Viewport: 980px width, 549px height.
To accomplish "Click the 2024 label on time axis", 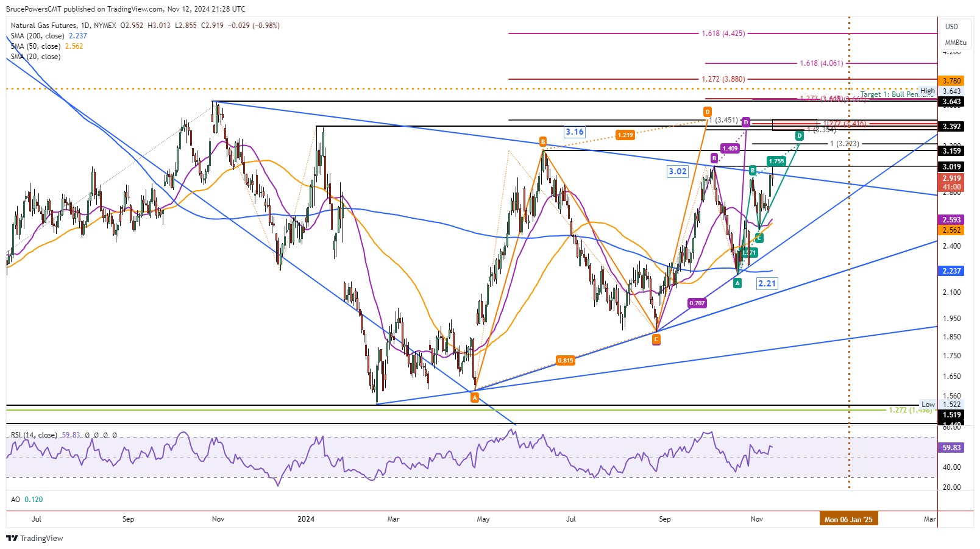I will 306,519.
